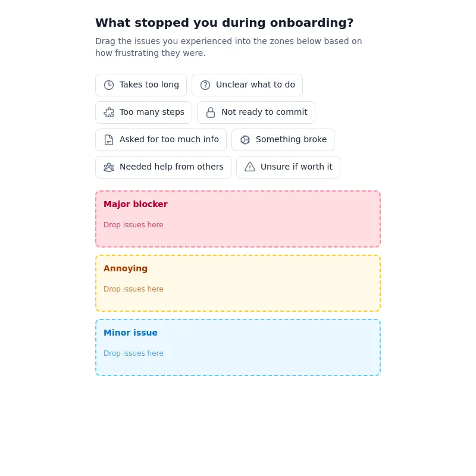476x476 pixels.
Task: Click the clock icon on 'Takes too long'
Action: click(x=109, y=84)
